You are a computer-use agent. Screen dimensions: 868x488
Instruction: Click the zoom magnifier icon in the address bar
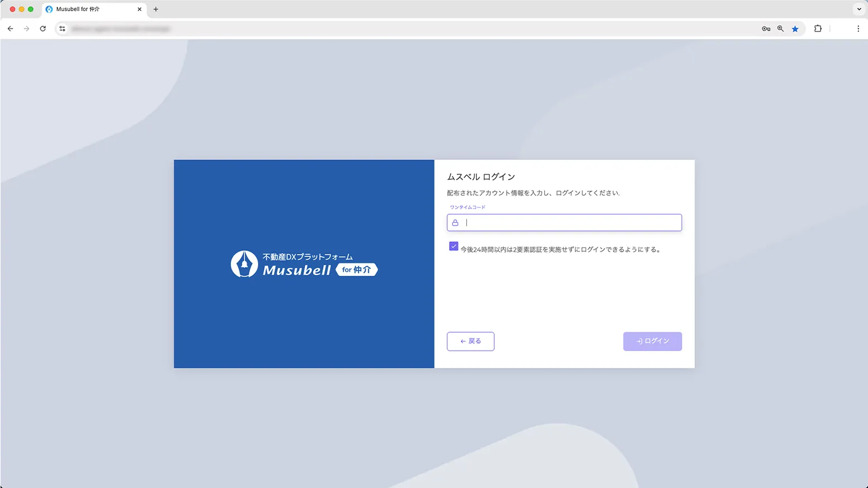[780, 28]
